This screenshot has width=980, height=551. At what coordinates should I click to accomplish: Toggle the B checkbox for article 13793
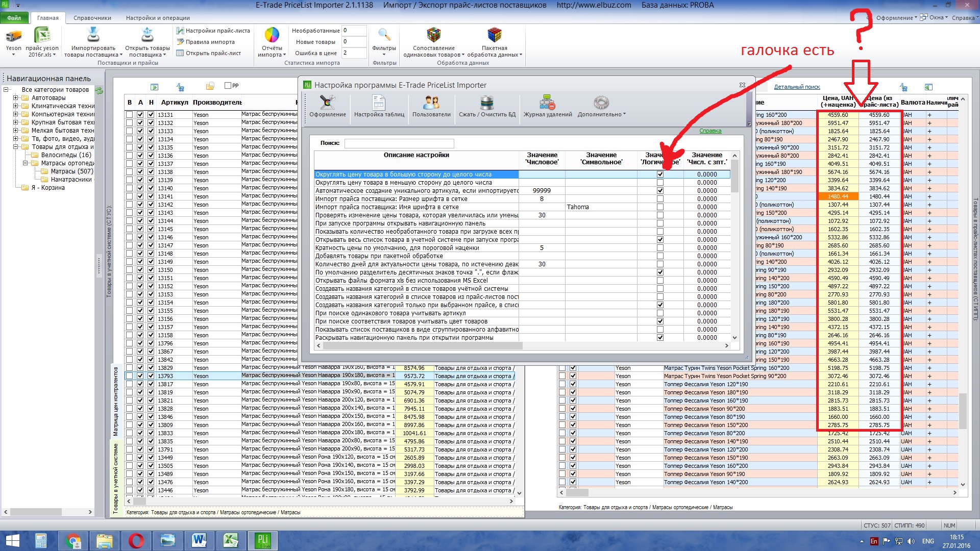pos(129,376)
